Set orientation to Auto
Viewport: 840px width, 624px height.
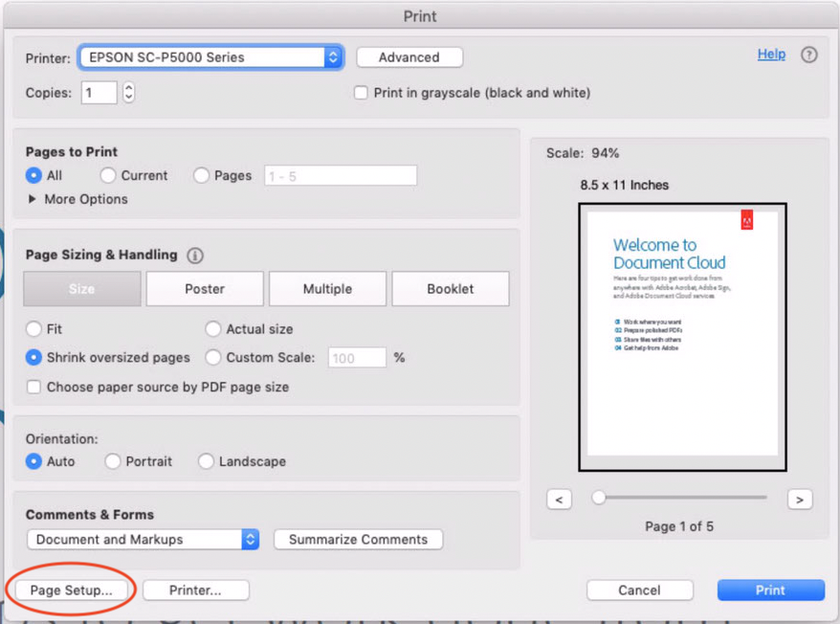click(x=33, y=461)
